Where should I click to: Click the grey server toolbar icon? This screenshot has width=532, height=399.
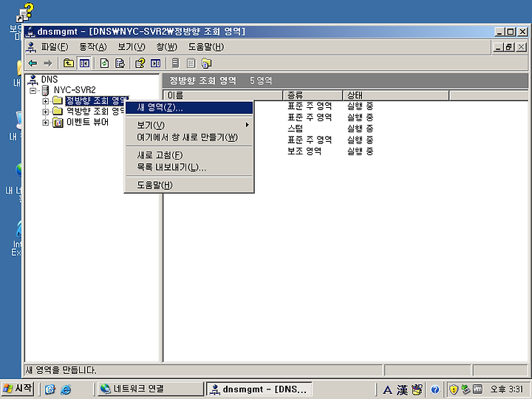click(175, 63)
